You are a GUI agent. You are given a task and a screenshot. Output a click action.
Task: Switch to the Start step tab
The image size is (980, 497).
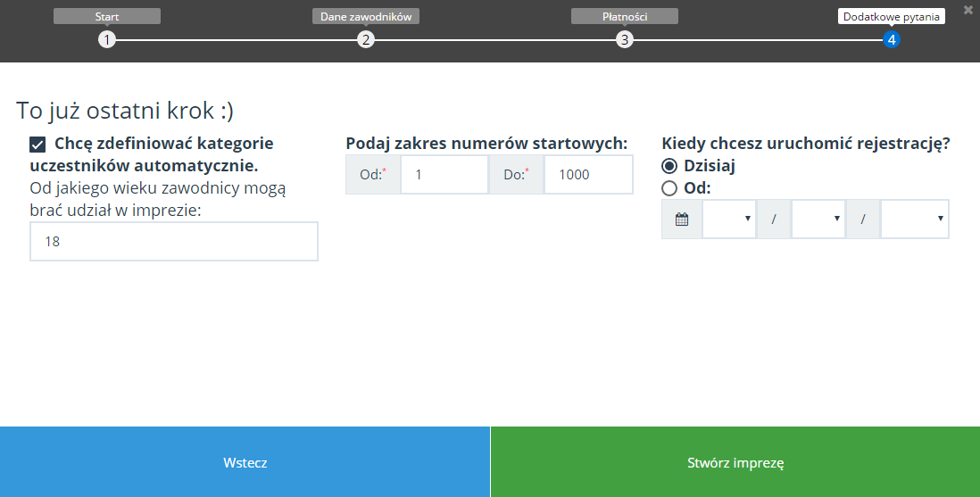pyautogui.click(x=107, y=16)
